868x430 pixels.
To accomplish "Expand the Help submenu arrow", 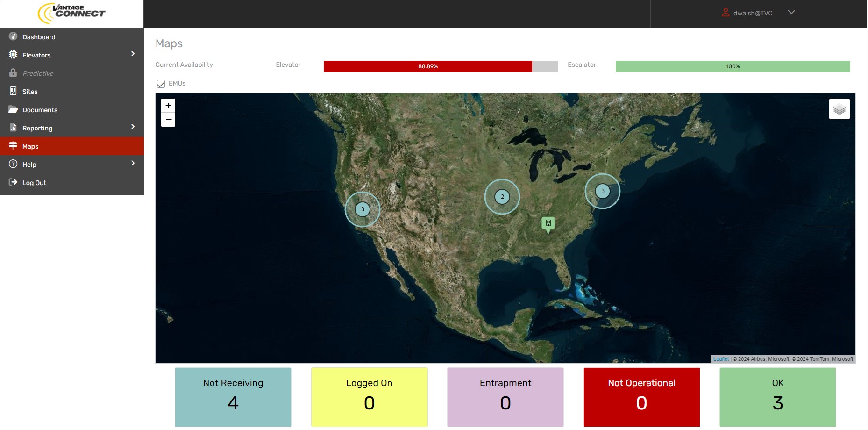I will (133, 164).
